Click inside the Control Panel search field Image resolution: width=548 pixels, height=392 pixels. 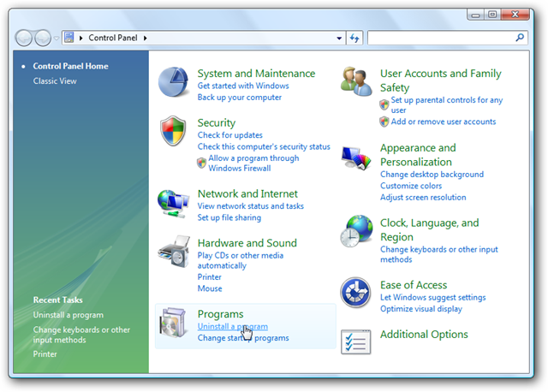click(440, 39)
